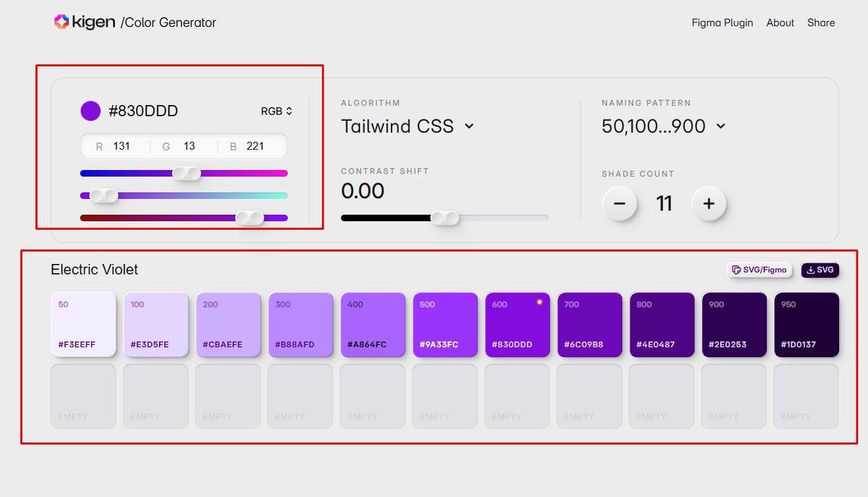This screenshot has height=497, width=868.
Task: Click the Kigen logo icon
Action: (x=61, y=22)
